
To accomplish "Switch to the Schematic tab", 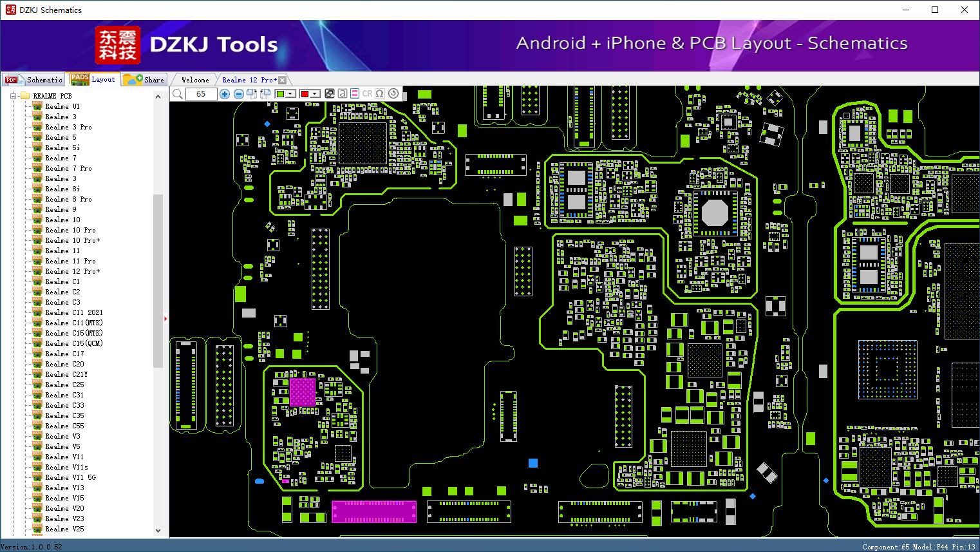I will 33,80.
